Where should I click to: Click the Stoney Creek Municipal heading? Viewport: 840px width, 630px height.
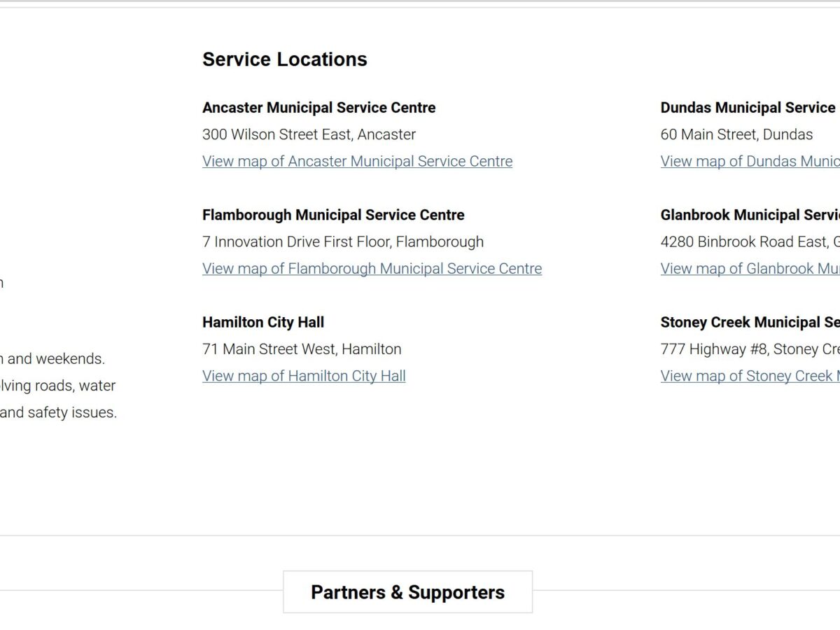(x=750, y=322)
